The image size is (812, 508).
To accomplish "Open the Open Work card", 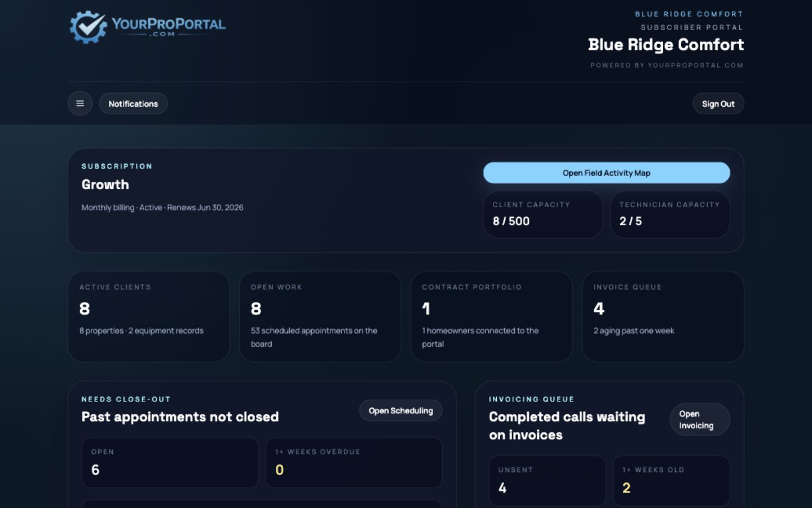I will [320, 316].
